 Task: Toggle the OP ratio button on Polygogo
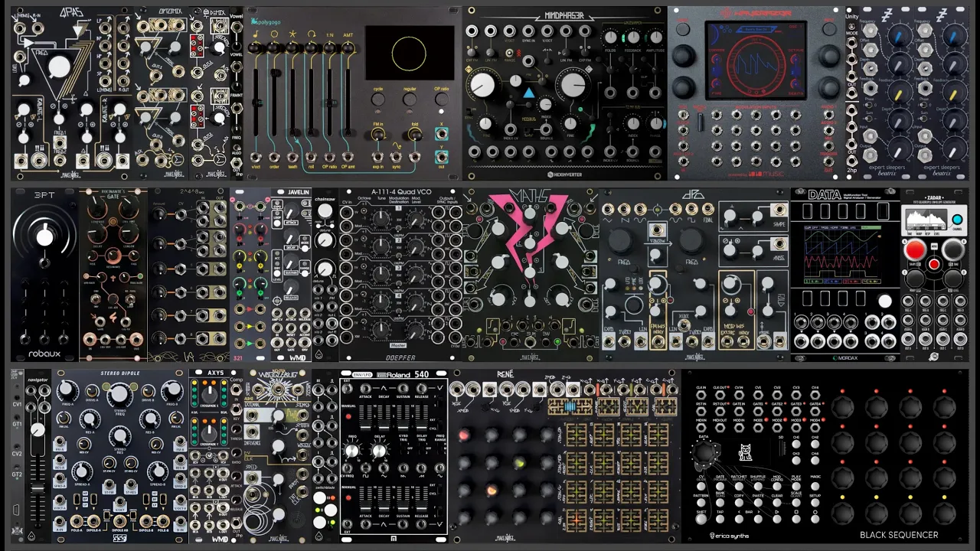pos(442,99)
